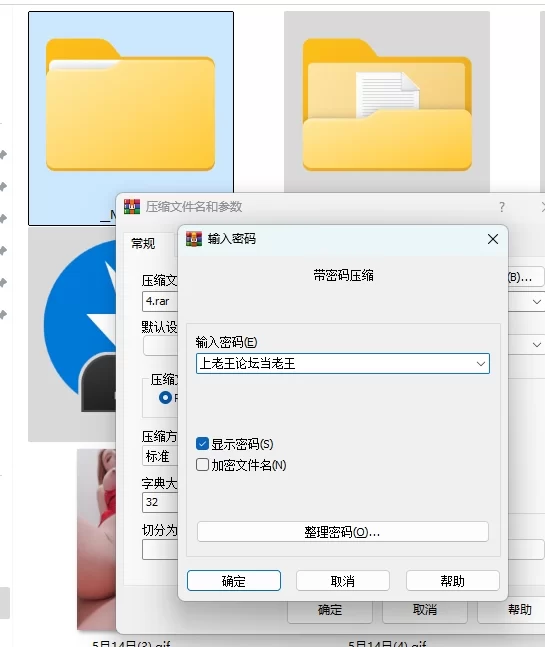The image size is (545, 647).
Task: Select the plain yellow folder icon
Action: [130, 105]
